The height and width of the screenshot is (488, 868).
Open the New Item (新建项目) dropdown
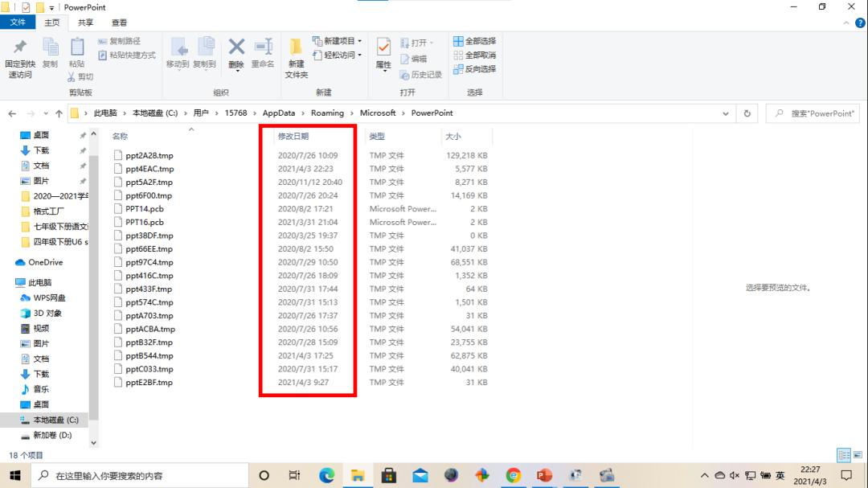337,41
